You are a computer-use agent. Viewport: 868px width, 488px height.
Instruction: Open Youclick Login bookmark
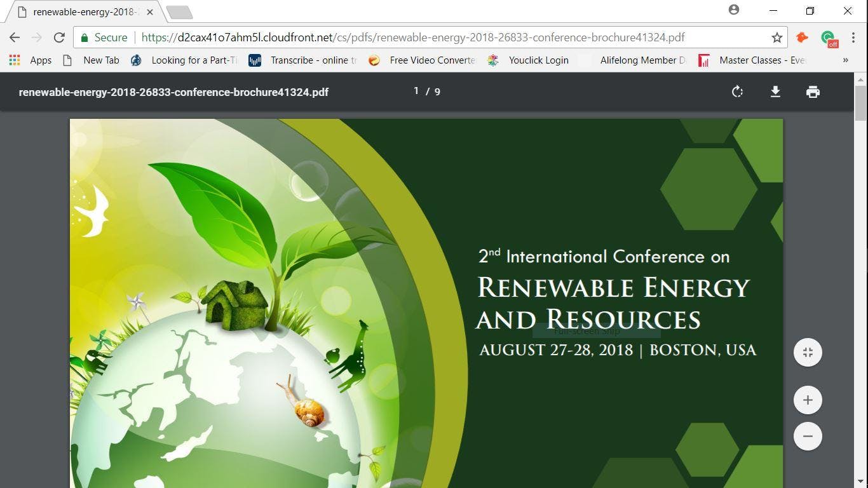pos(528,60)
